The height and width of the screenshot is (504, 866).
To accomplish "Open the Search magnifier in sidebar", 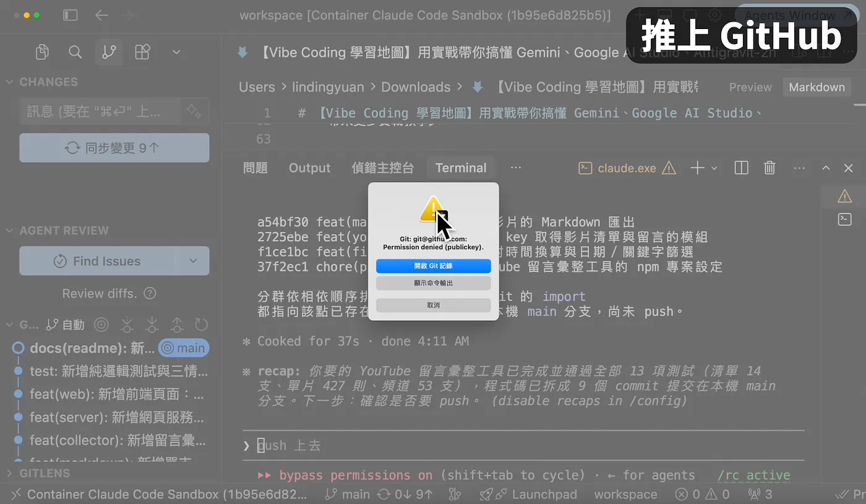I will coord(75,53).
